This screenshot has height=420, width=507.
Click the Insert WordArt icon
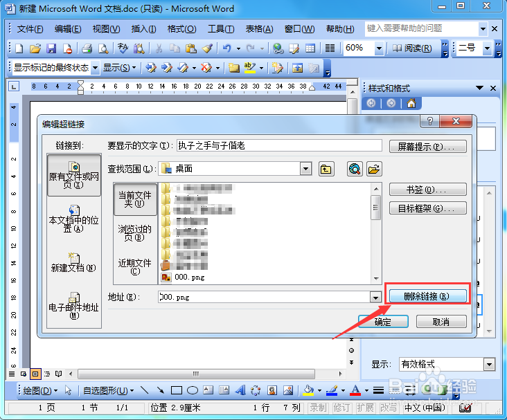tap(240, 390)
